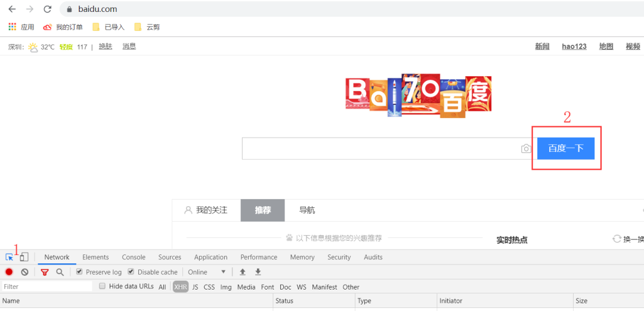Click the baidu.com address bar
The height and width of the screenshot is (311, 644).
(352, 9)
